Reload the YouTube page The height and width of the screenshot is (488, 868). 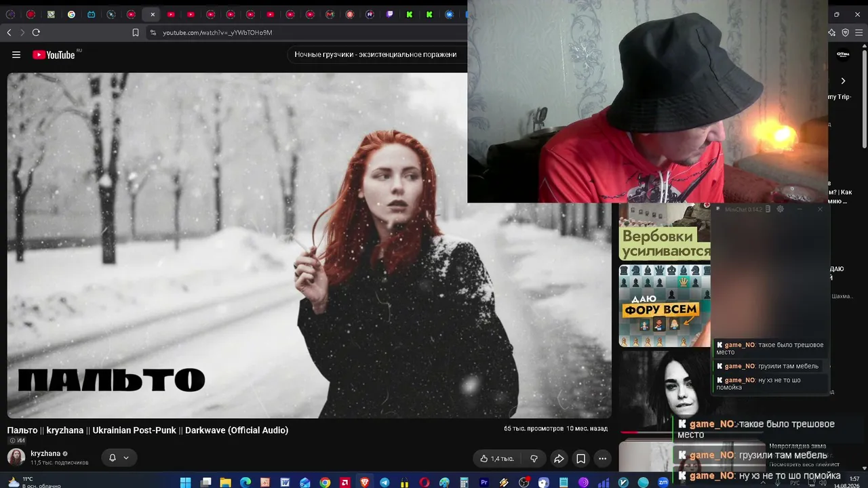pos(36,33)
